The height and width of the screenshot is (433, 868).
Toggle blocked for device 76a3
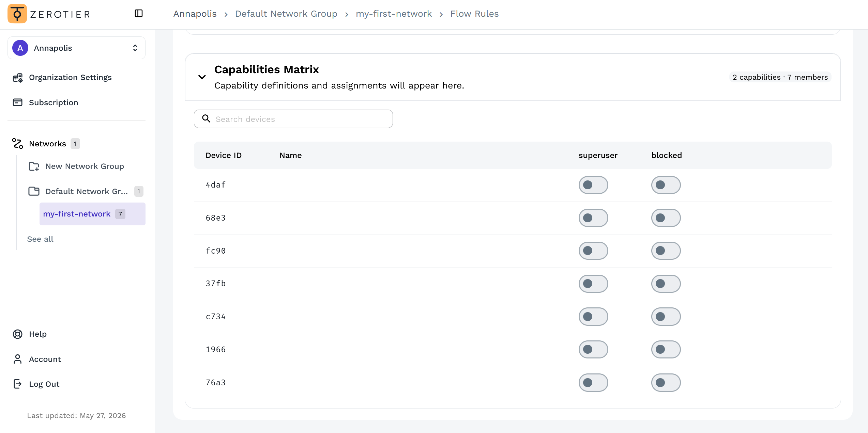pyautogui.click(x=666, y=383)
